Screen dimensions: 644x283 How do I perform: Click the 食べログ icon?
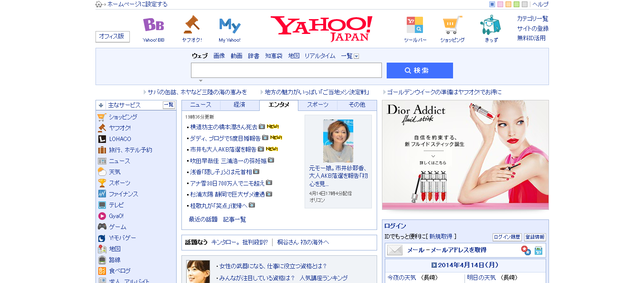102,271
